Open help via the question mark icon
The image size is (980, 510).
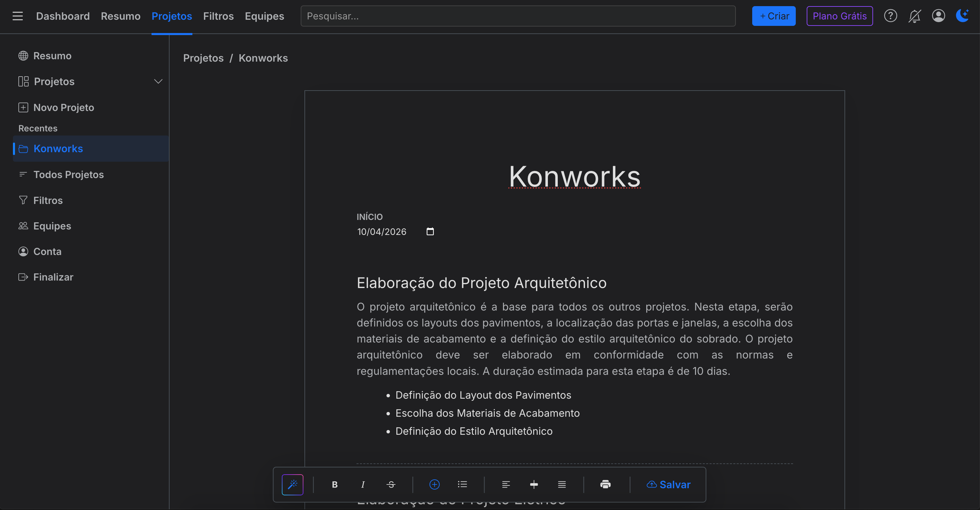(890, 16)
